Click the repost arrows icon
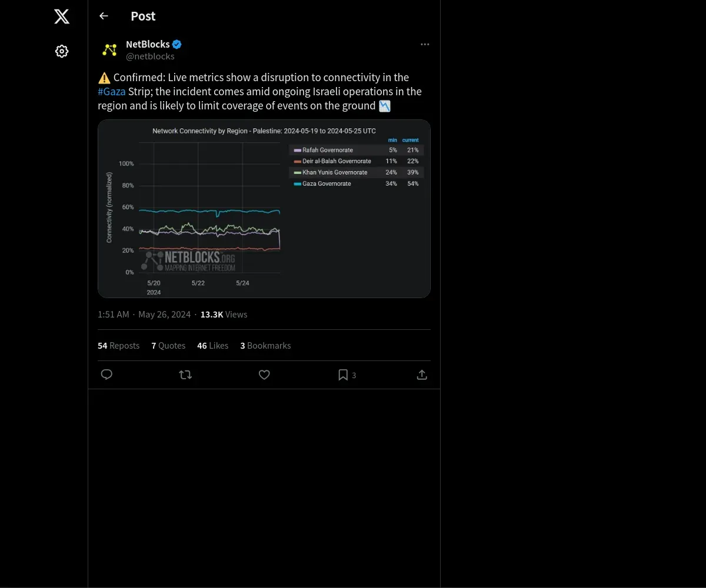 [185, 375]
